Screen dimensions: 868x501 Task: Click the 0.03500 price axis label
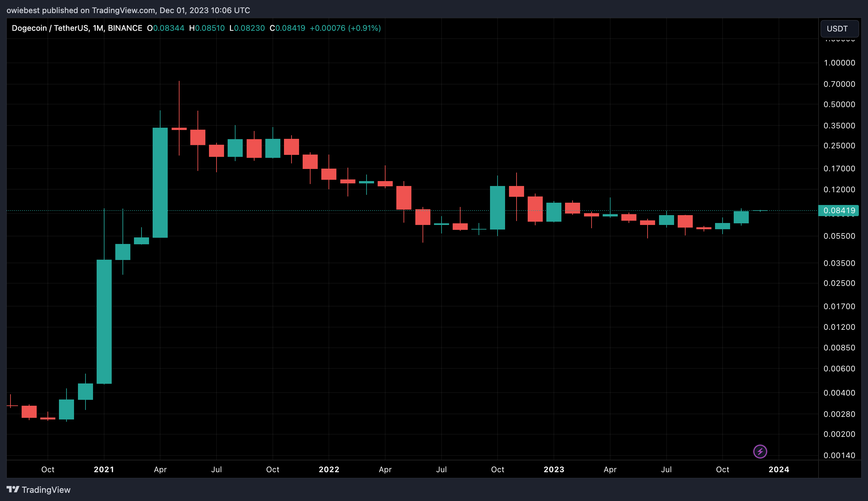tap(839, 263)
